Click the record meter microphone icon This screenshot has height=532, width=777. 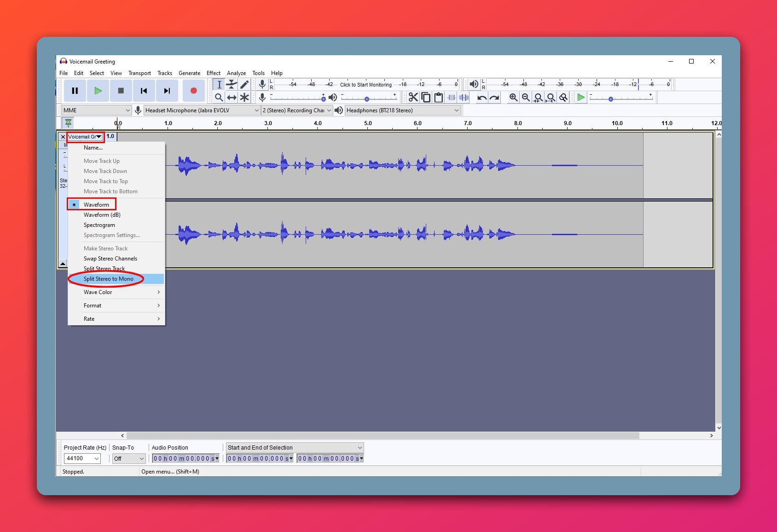tap(262, 84)
